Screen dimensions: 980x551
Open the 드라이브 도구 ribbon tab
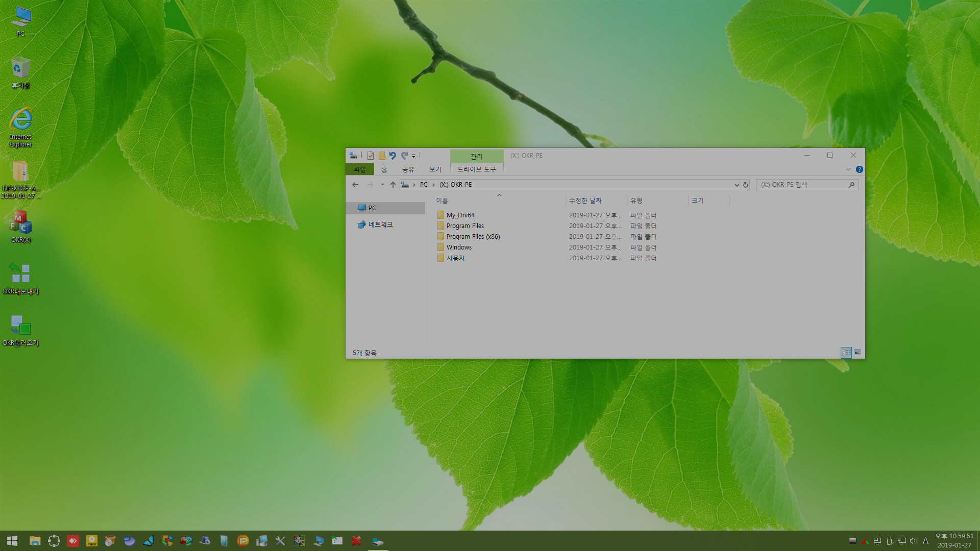click(x=477, y=169)
